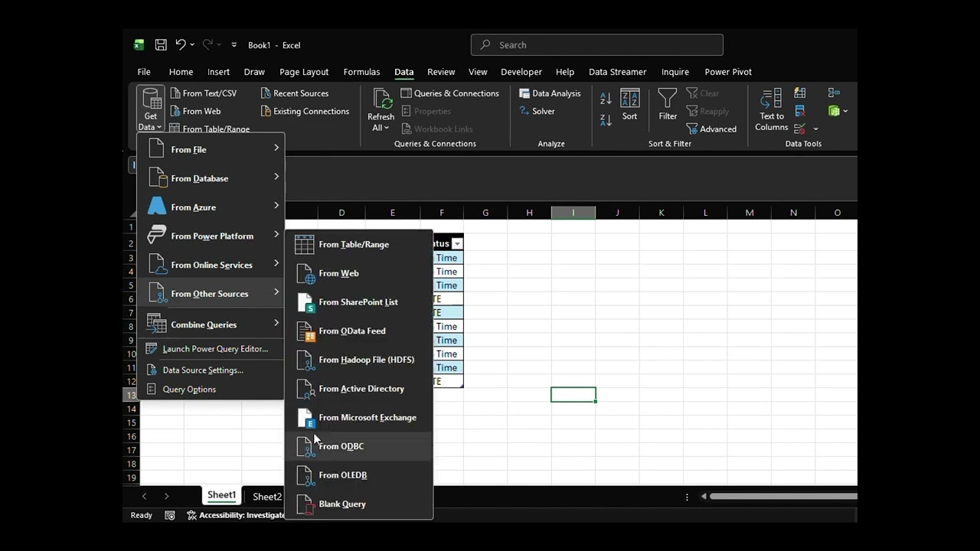Screen dimensions: 980x551
Task: Switch to the Home tab
Action: (181, 72)
